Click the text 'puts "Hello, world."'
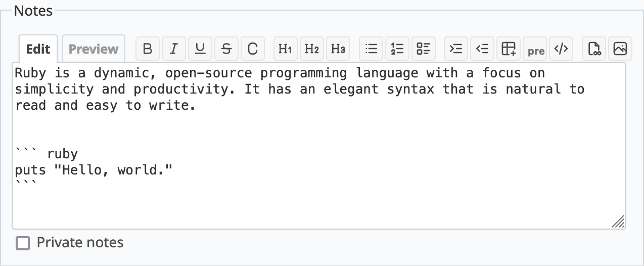This screenshot has width=644, height=266. pyautogui.click(x=94, y=170)
